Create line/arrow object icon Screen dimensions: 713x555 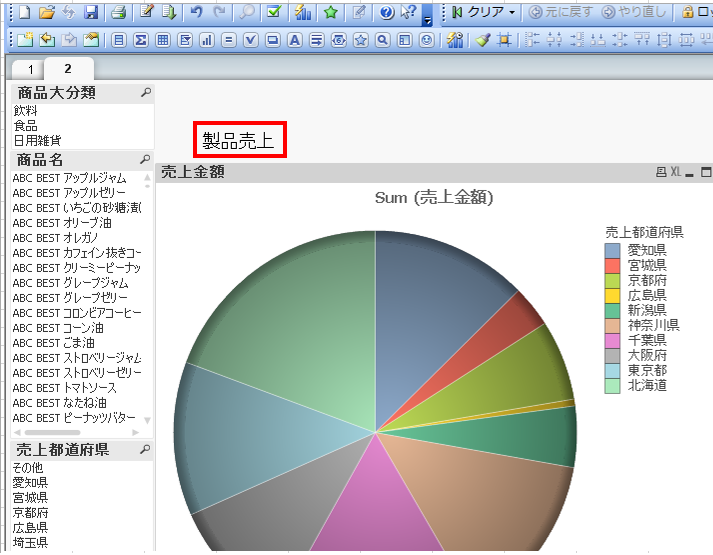coord(316,40)
